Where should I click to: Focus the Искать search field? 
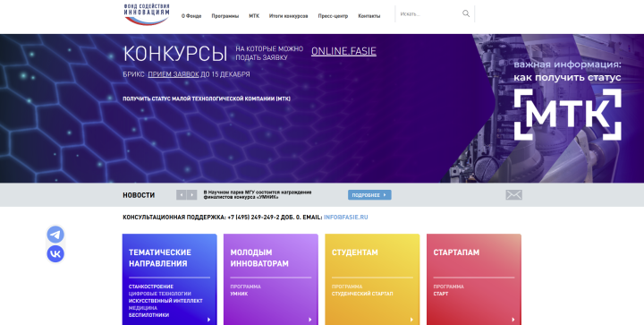(x=429, y=14)
